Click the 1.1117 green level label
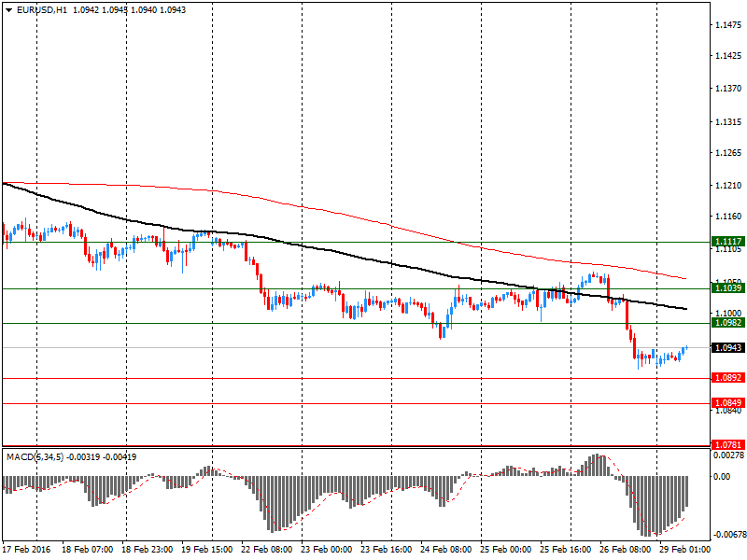This screenshot has height=560, width=747. 728,242
